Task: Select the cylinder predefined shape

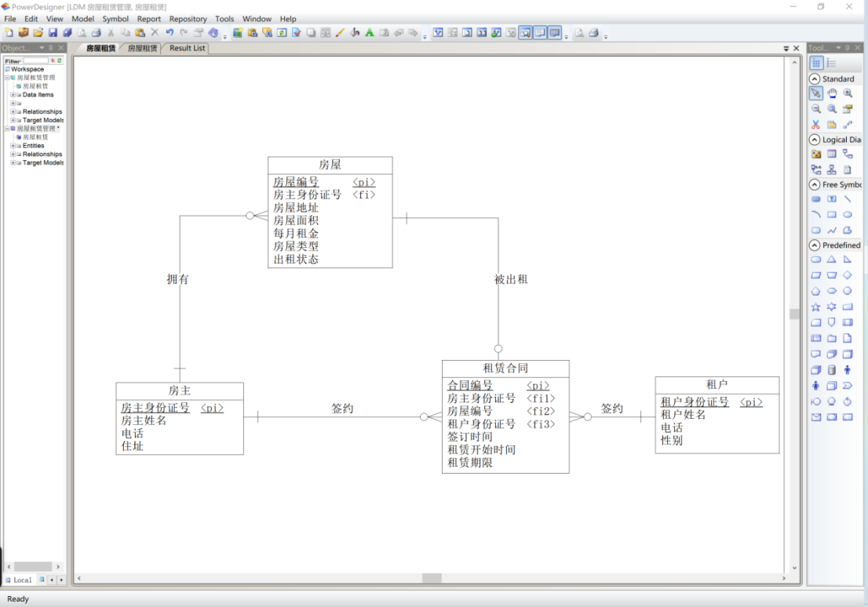Action: click(x=832, y=370)
